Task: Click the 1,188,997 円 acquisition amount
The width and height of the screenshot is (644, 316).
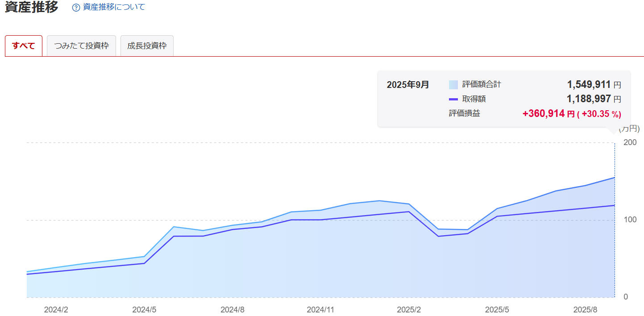Action: click(x=594, y=99)
